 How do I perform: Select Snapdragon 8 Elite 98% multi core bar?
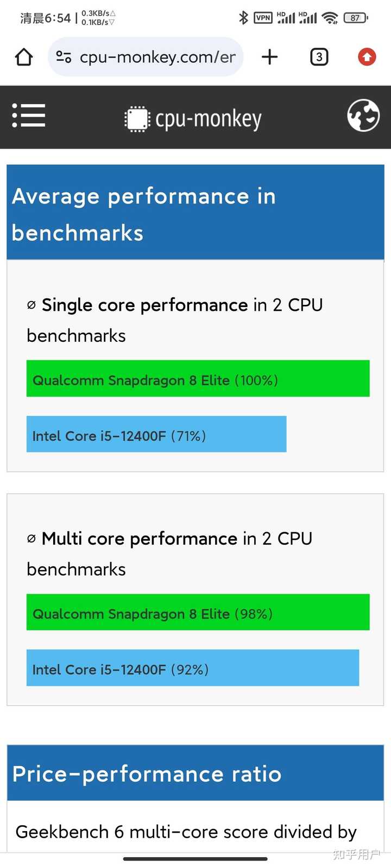[198, 612]
